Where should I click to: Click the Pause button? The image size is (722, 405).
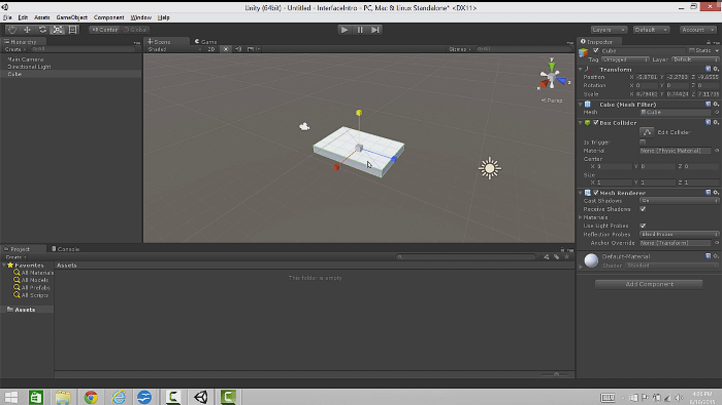[360, 29]
